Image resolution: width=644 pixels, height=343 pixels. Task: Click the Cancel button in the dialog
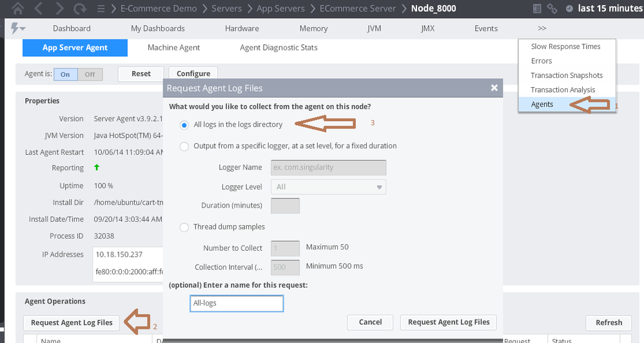(x=370, y=322)
